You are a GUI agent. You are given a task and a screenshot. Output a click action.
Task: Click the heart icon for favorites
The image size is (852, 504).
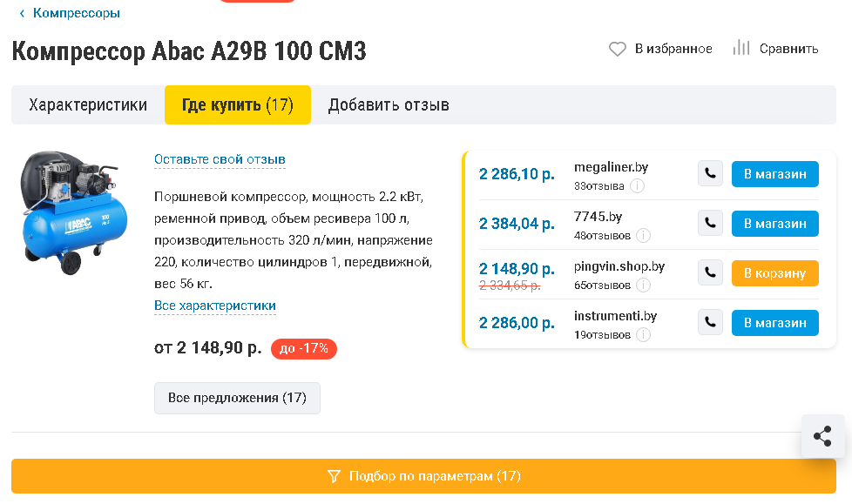618,49
